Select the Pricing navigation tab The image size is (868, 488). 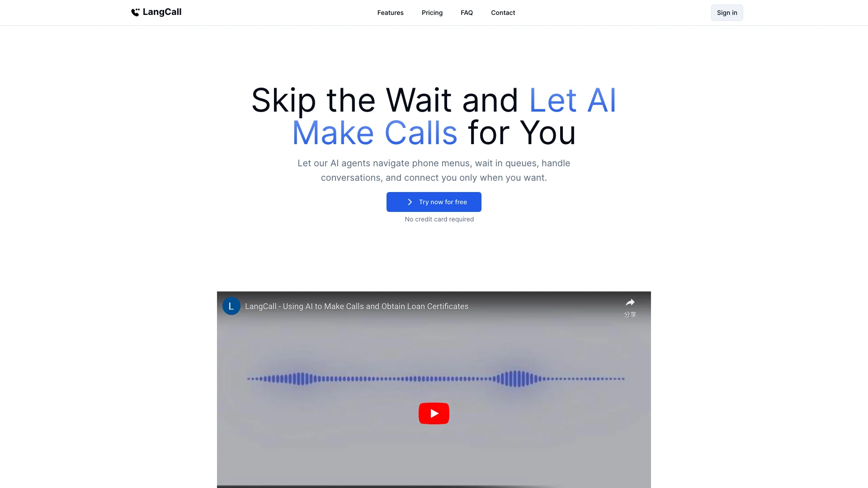pos(432,13)
